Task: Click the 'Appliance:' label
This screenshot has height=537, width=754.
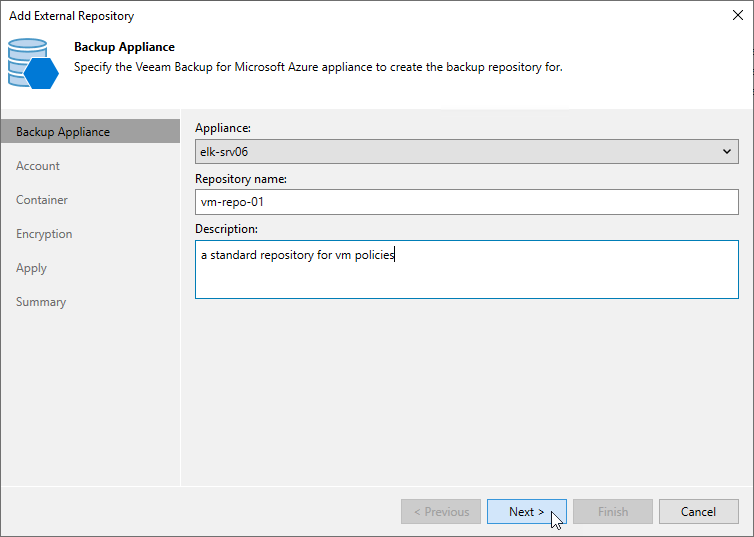Action: (223, 128)
